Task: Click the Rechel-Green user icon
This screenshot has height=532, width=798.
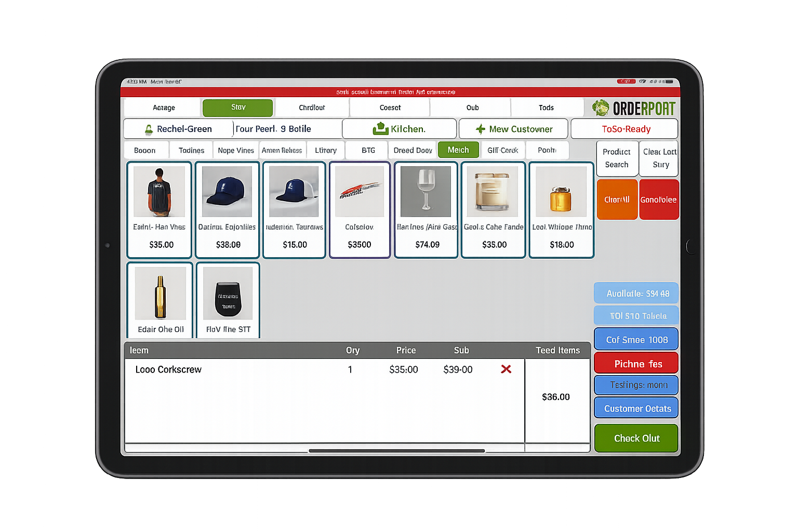Action: click(149, 129)
